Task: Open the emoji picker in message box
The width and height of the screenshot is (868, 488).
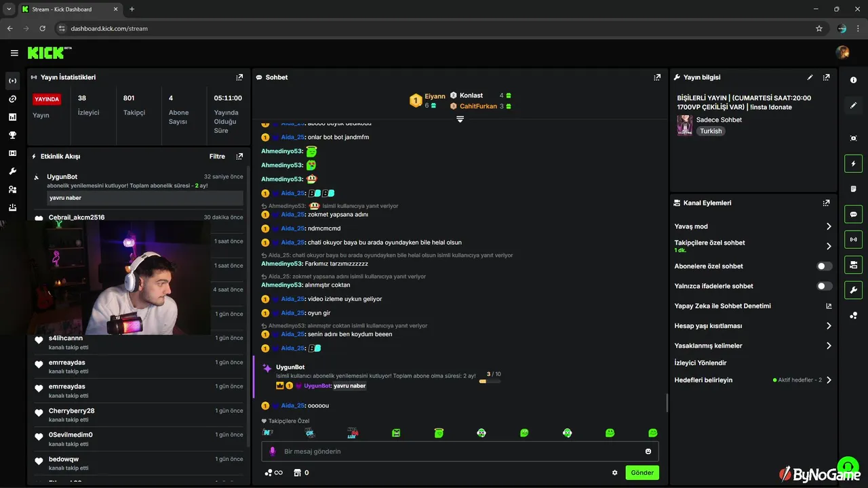Action: pos(648,451)
